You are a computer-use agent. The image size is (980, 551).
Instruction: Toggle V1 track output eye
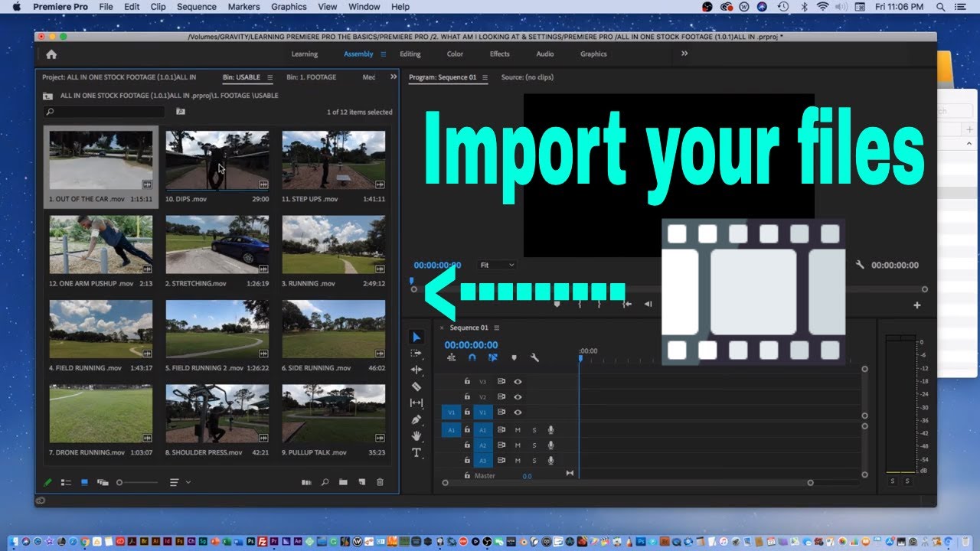518,412
